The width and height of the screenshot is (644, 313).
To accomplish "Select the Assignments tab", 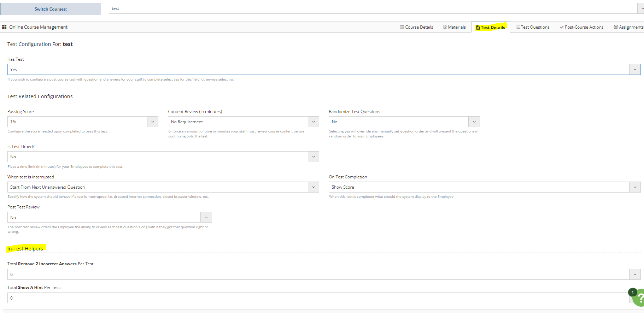I will click(628, 27).
